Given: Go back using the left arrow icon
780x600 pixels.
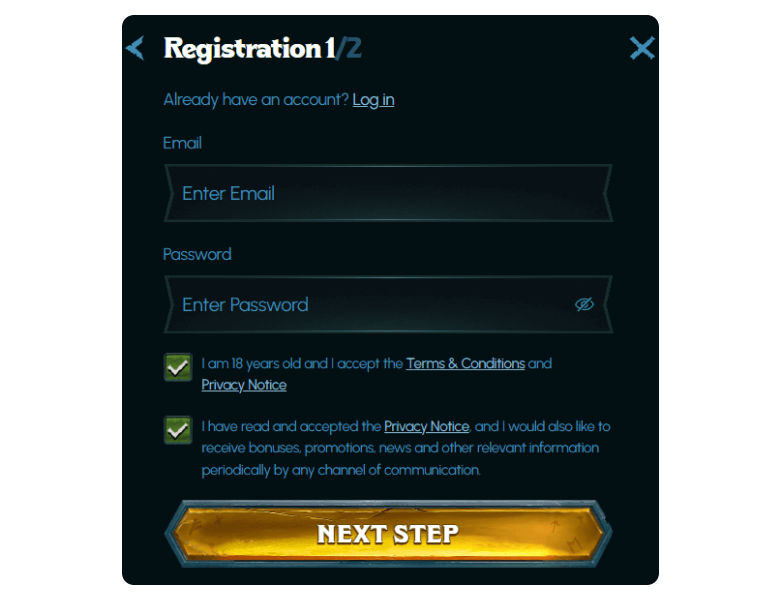Looking at the screenshot, I should 136,48.
